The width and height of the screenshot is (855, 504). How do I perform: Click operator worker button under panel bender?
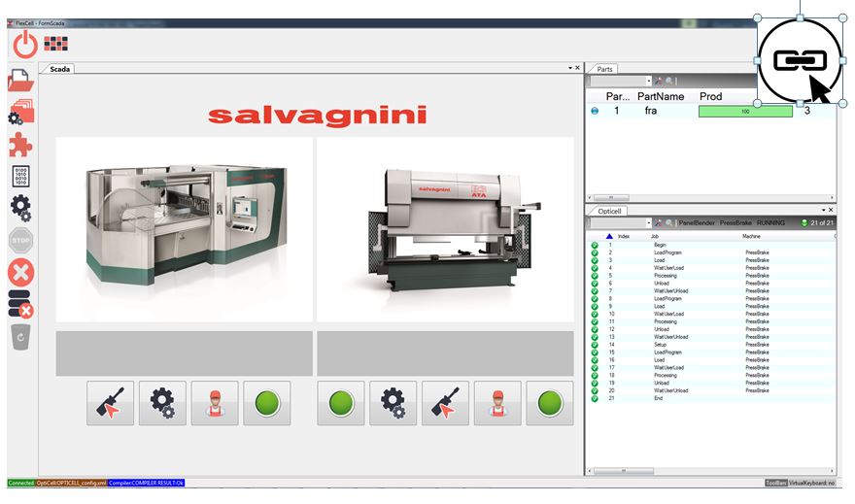[x=215, y=403]
